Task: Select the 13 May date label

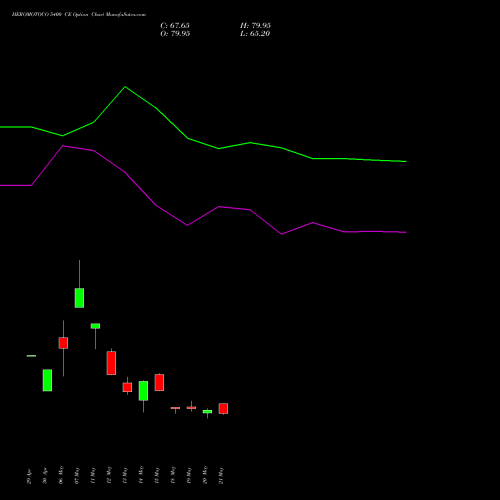Action: point(125,475)
